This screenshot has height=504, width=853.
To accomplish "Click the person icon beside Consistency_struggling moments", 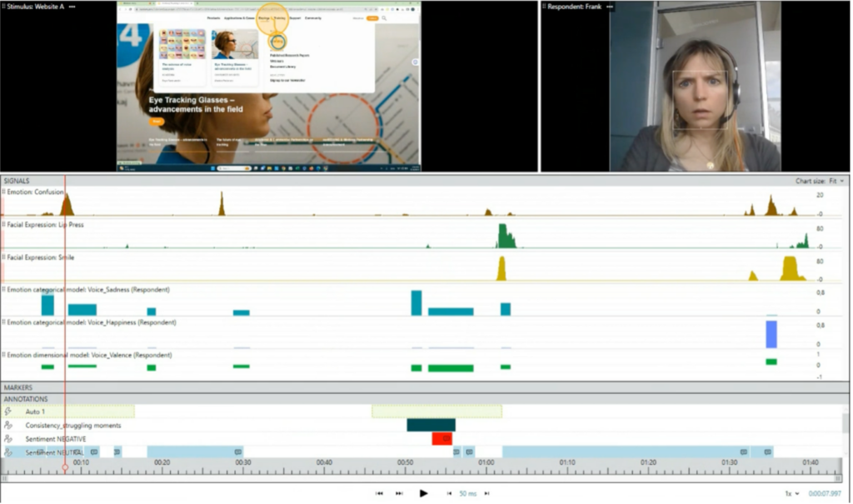I will (7, 426).
